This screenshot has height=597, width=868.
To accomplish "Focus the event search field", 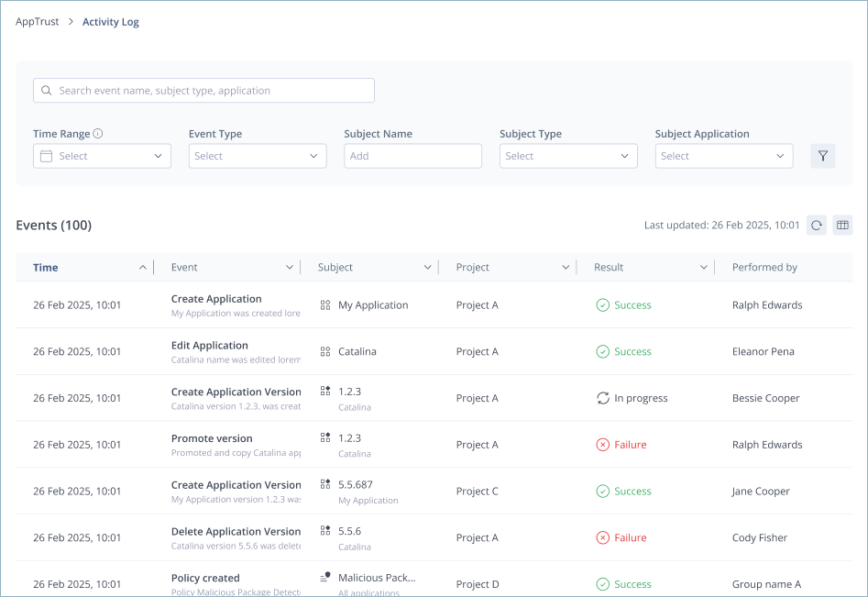I will [x=203, y=90].
